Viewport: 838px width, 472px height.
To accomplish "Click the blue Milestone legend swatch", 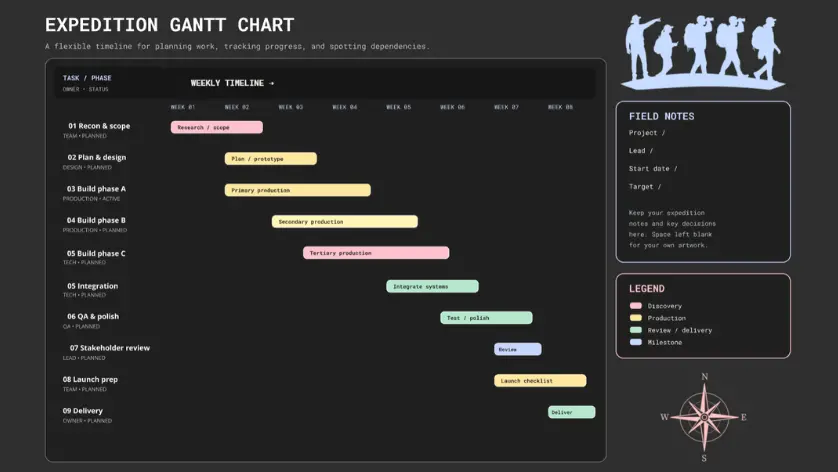I will tap(636, 342).
